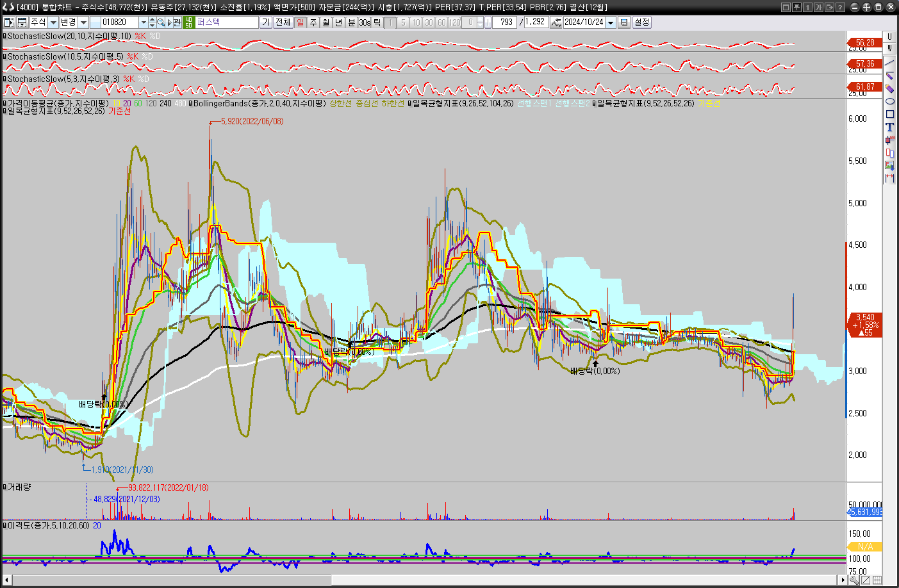Image resolution: width=899 pixels, height=588 pixels.
Task: Select the purple highlighter drawing tool
Action: (x=889, y=88)
